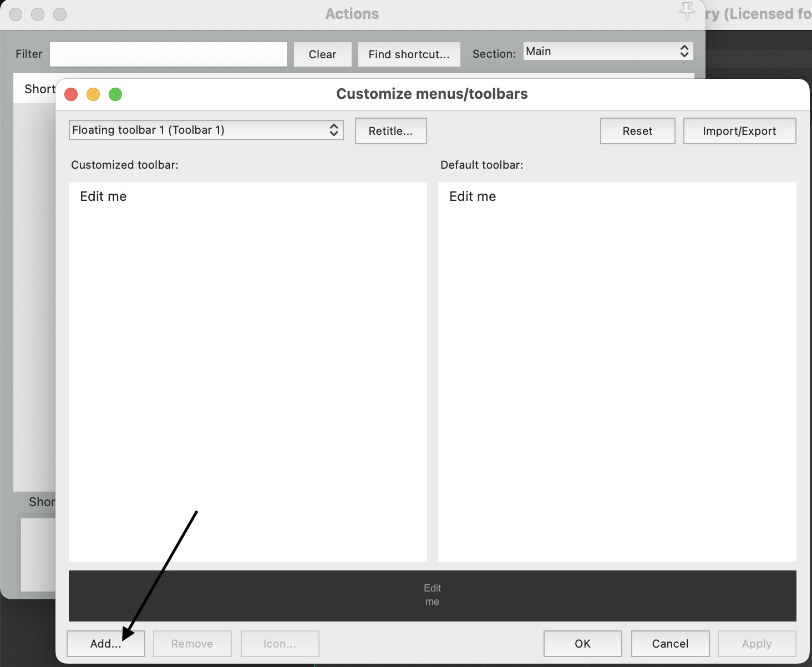Cancel the Customize menus/toolbars dialog
The image size is (812, 667).
click(671, 644)
